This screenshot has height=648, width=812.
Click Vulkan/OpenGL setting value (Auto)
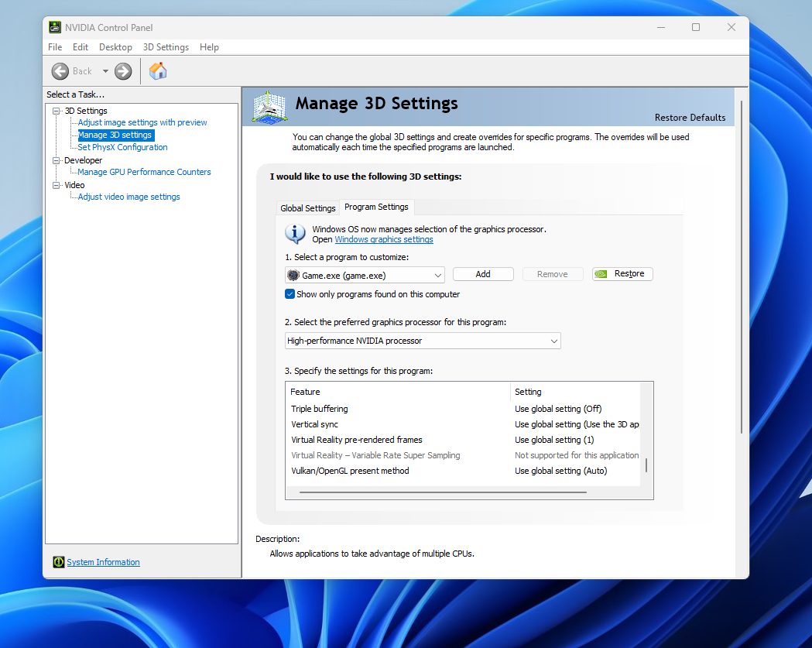coord(561,471)
